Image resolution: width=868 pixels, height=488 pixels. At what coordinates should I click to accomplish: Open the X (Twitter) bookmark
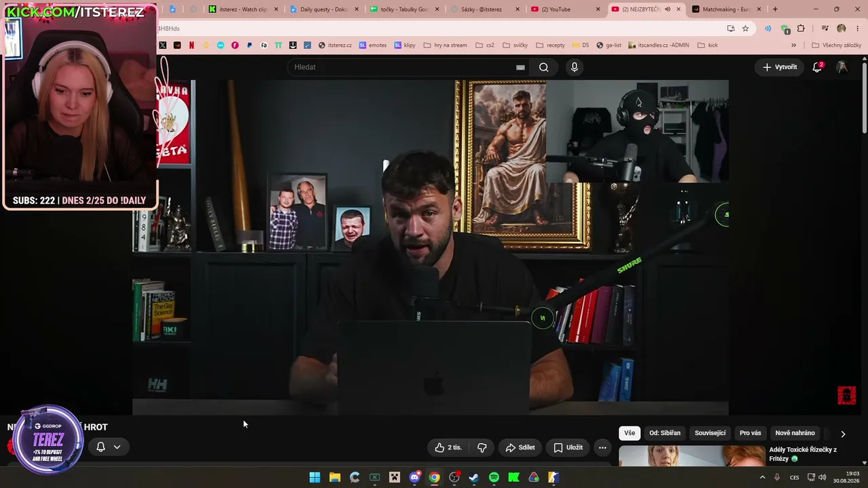(163, 45)
